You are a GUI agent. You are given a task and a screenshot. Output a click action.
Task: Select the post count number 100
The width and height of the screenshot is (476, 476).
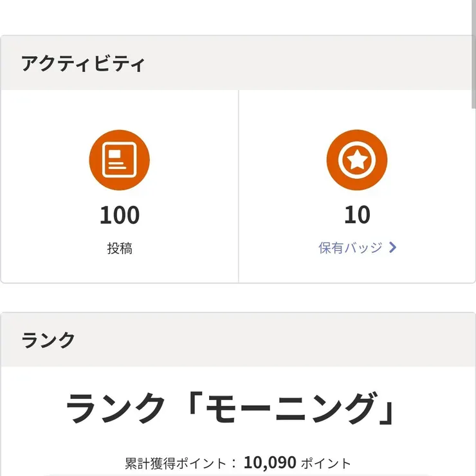click(119, 215)
